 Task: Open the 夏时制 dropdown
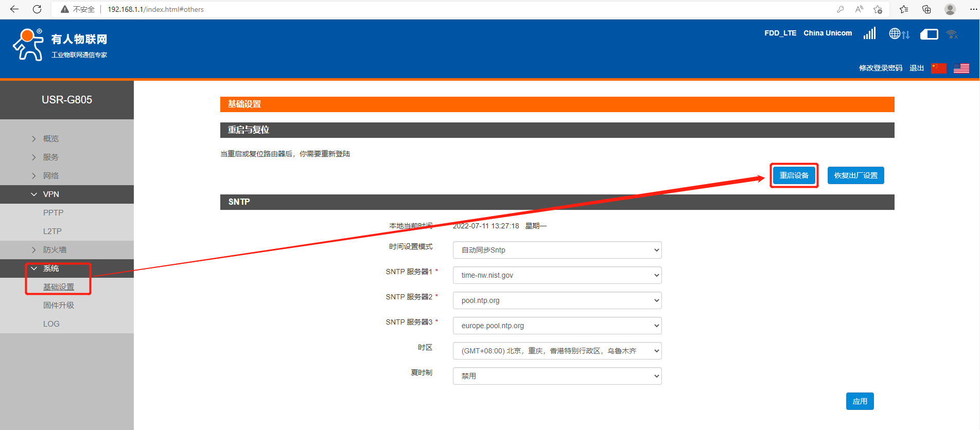[557, 376]
